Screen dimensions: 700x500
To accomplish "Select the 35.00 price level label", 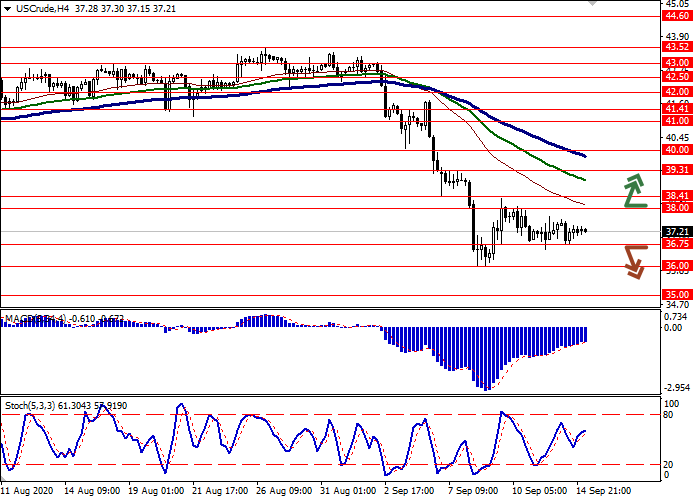I will pyautogui.click(x=677, y=295).
